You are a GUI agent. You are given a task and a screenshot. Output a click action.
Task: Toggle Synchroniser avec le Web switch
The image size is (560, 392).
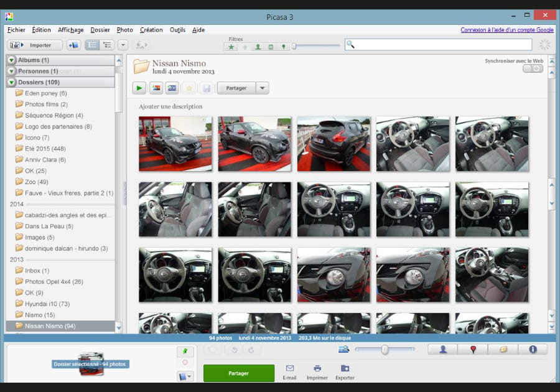click(x=533, y=68)
